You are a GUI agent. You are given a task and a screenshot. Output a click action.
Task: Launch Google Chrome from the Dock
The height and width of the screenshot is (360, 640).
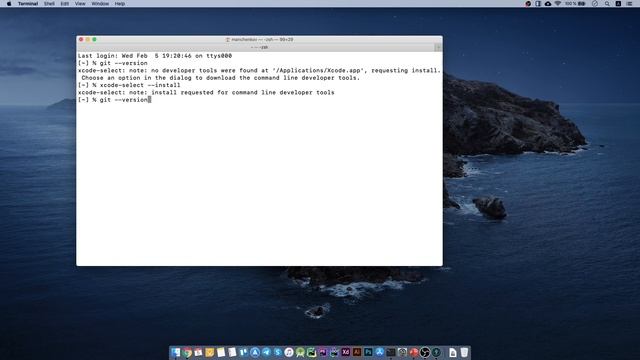coord(187,352)
